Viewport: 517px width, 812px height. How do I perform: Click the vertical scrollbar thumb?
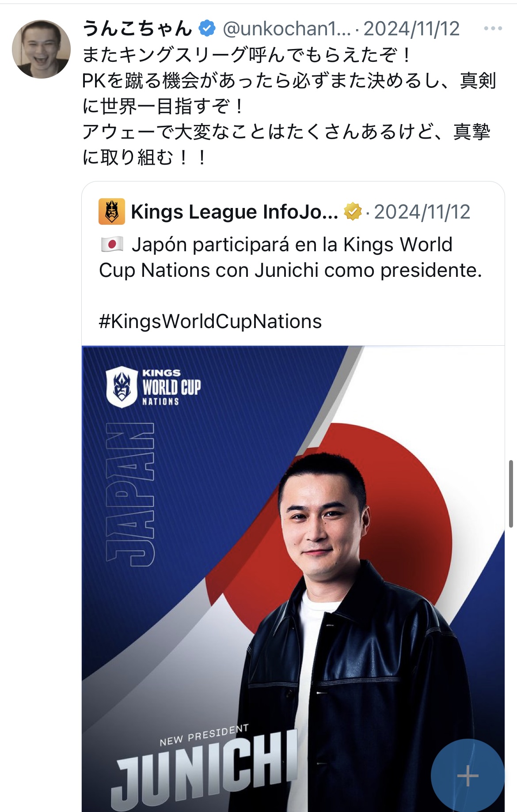511,494
